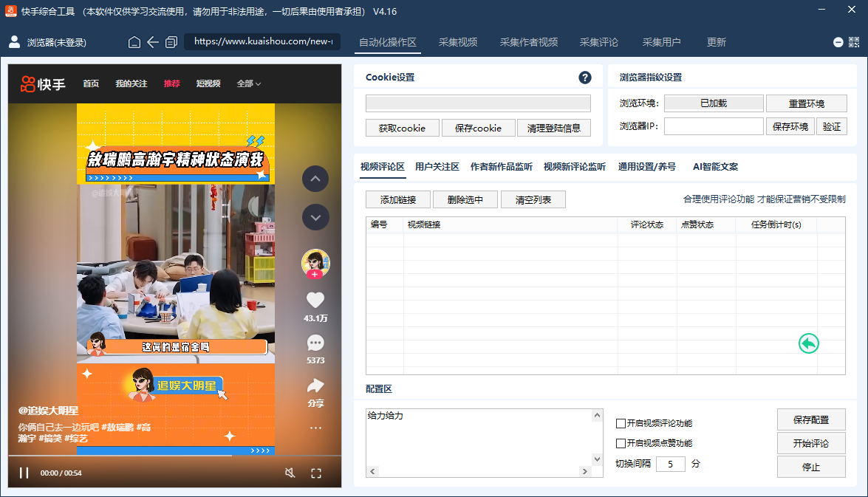
Task: Start commenting with the 开始评论 button
Action: coord(810,443)
